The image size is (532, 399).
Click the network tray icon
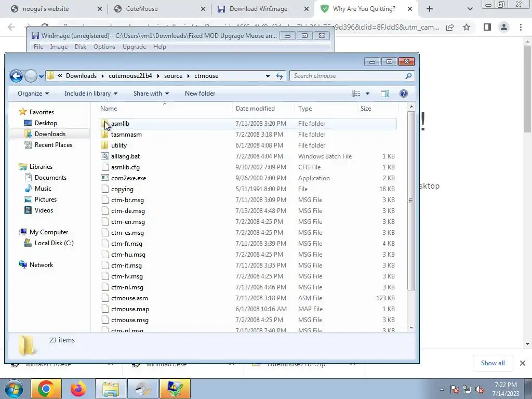tap(467, 390)
